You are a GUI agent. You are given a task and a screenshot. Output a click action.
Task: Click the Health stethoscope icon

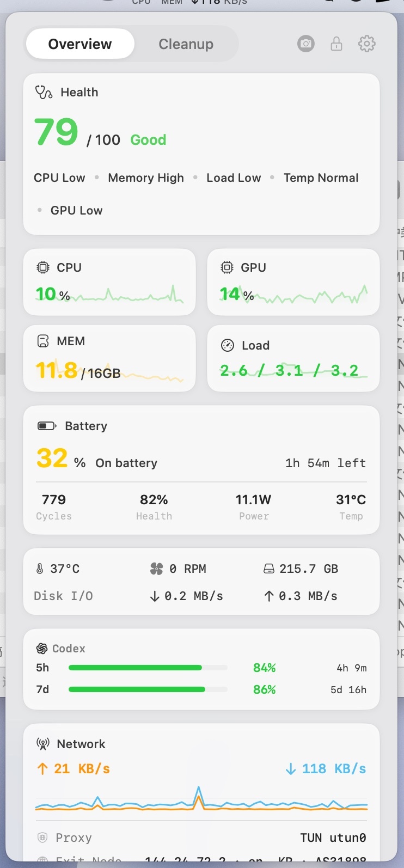pos(44,92)
